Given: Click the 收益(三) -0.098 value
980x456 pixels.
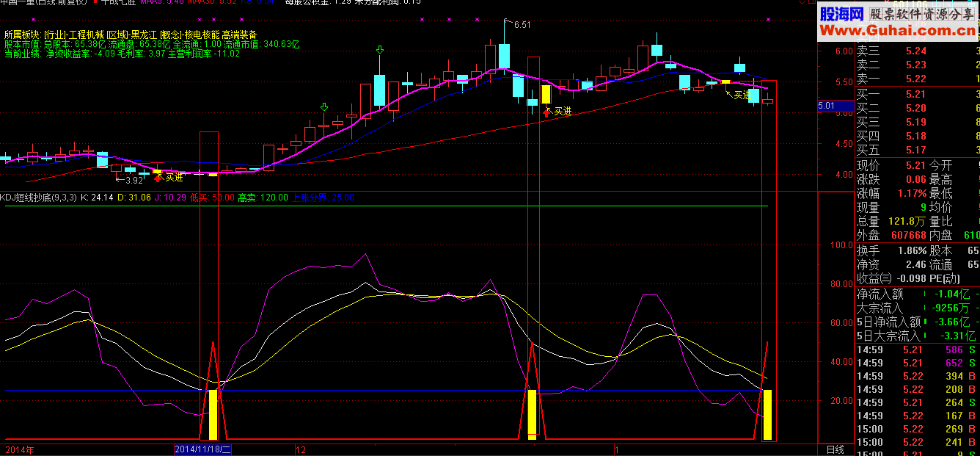Looking at the screenshot, I should [910, 278].
